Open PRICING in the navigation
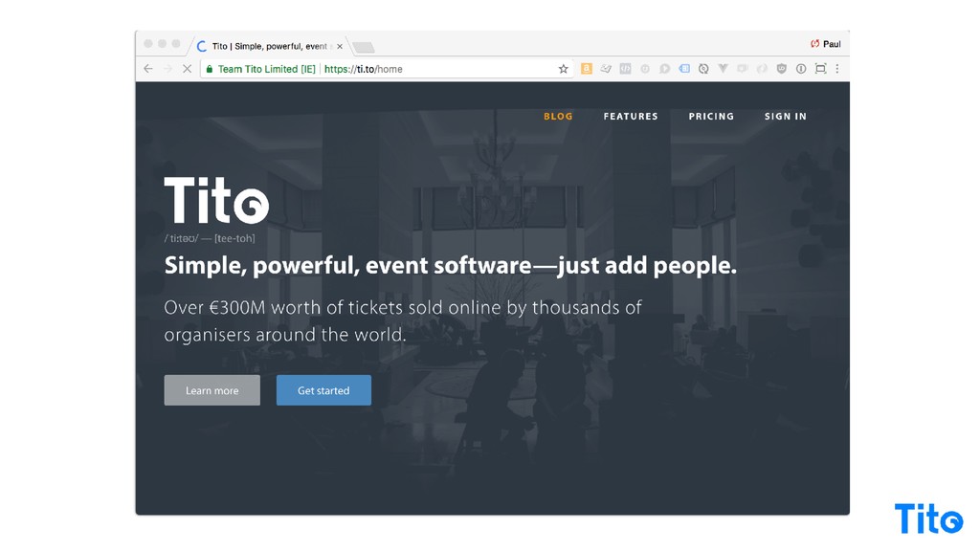This screenshot has height=551, width=980. pos(711,116)
